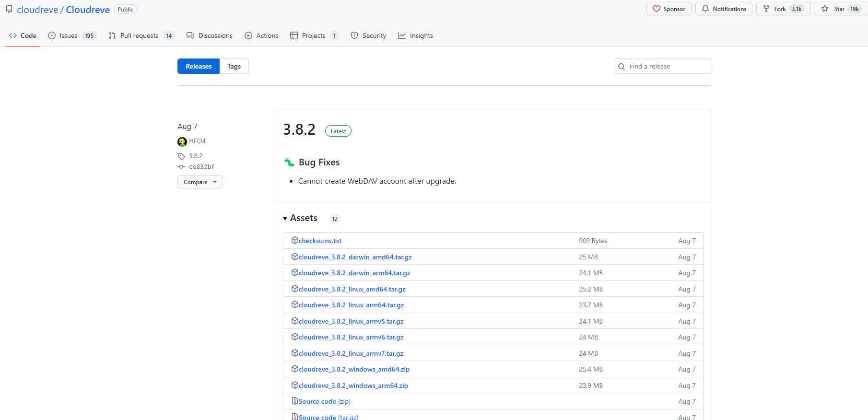
Task: Download checksums.txt
Action: [320, 241]
